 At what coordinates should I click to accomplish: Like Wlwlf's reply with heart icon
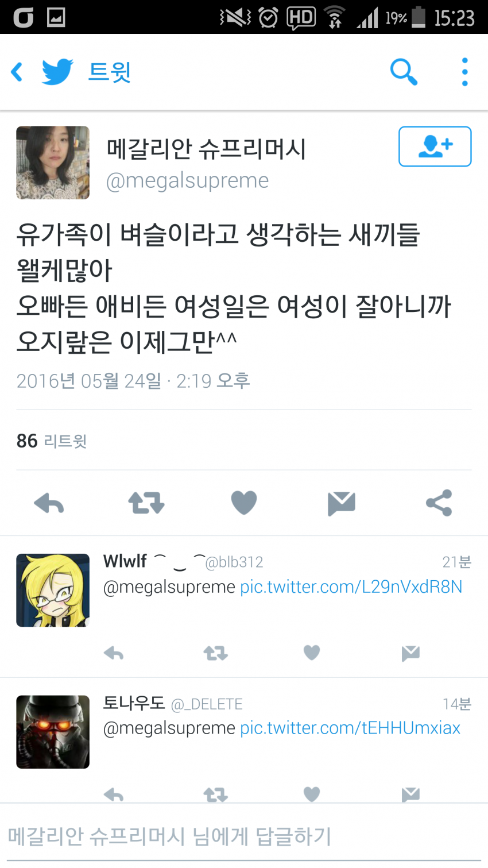coord(312,653)
